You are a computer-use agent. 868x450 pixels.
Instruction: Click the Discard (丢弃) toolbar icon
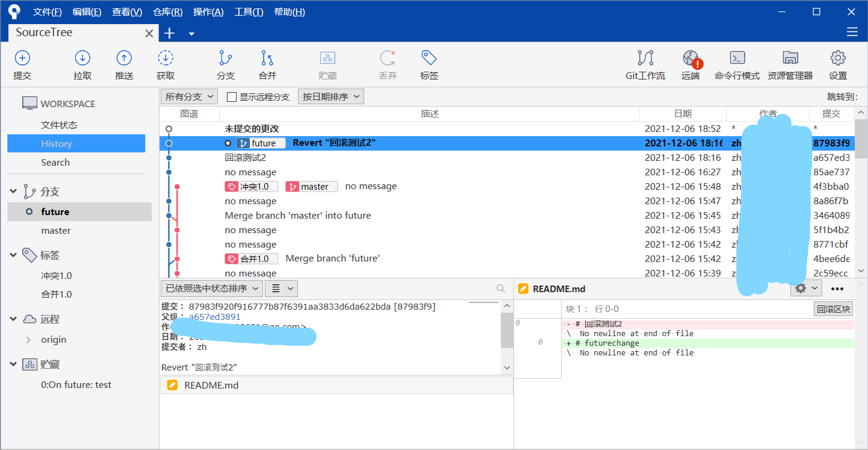pyautogui.click(x=388, y=58)
